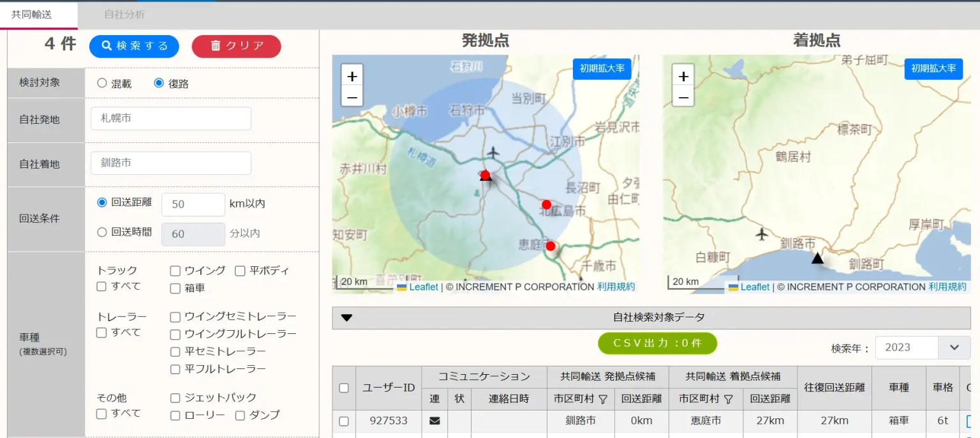Click the filter icon beside 発拠点候補 市区町村
This screenshot has width=980, height=438.
tap(602, 399)
